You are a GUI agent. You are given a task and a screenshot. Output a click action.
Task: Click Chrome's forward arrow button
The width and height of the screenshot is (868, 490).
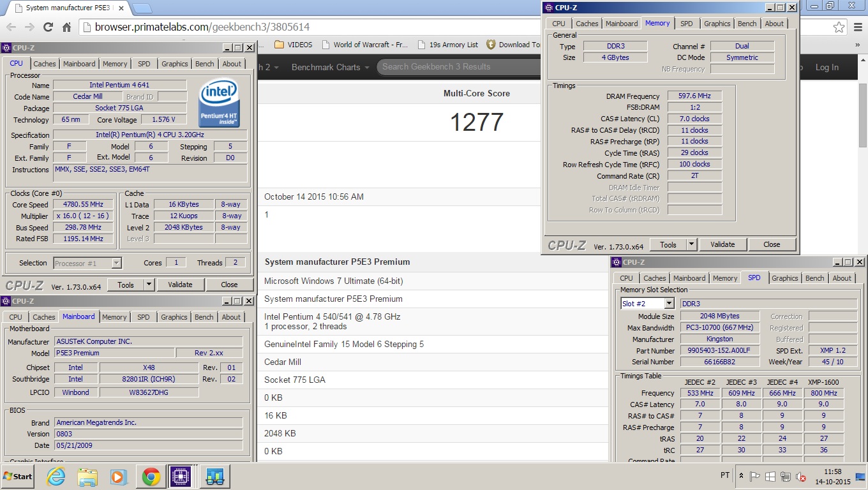click(x=29, y=27)
